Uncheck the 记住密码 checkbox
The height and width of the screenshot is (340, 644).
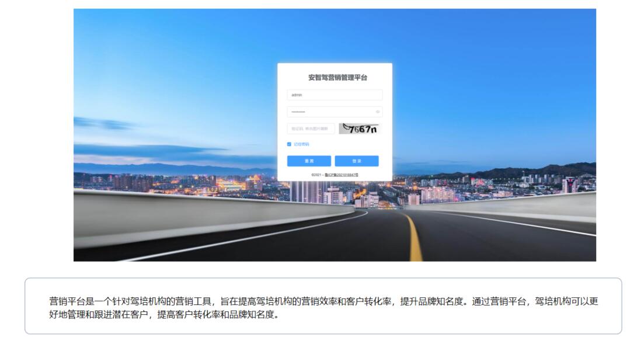[x=289, y=144]
